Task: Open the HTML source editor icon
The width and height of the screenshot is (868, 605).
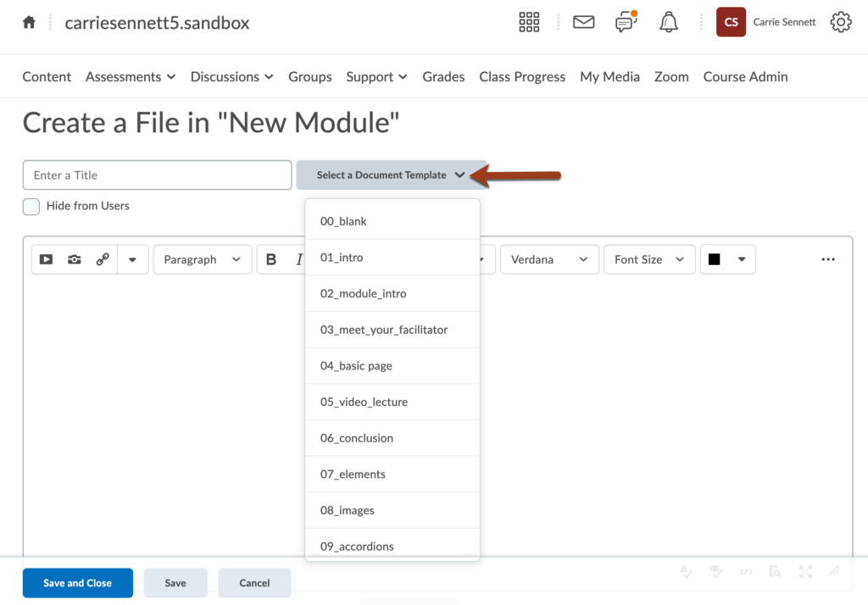Action: (x=746, y=572)
